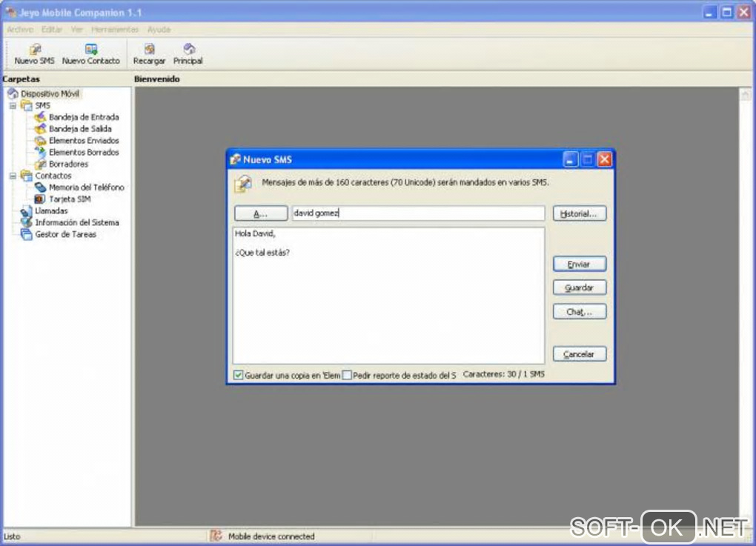Click the Elementos Enviados folder icon
Image resolution: width=756 pixels, height=546 pixels.
41,141
